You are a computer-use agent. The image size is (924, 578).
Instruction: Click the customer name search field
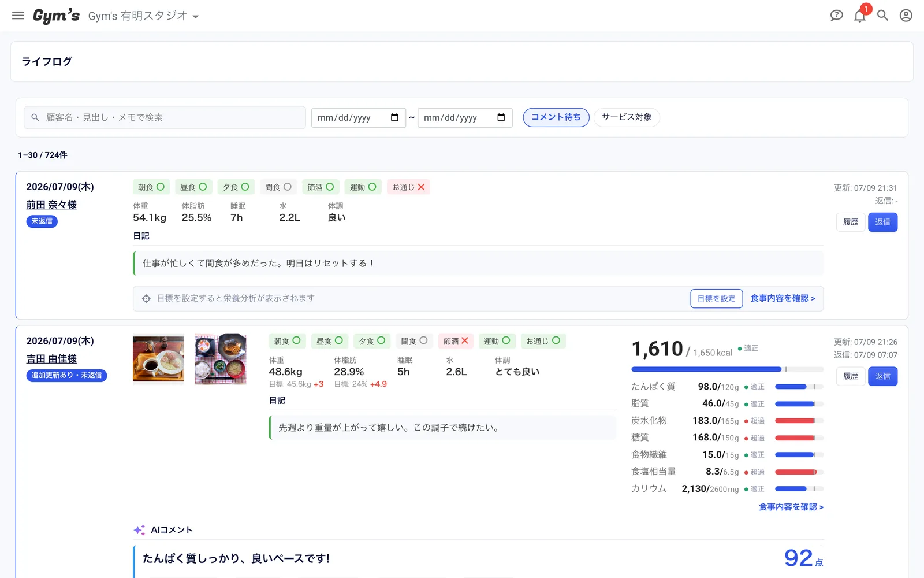(165, 117)
